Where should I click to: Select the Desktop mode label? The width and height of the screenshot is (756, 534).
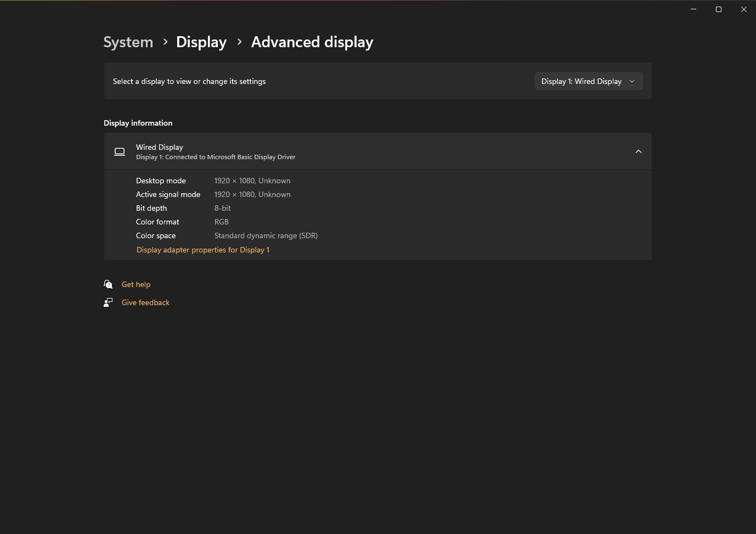tap(161, 180)
